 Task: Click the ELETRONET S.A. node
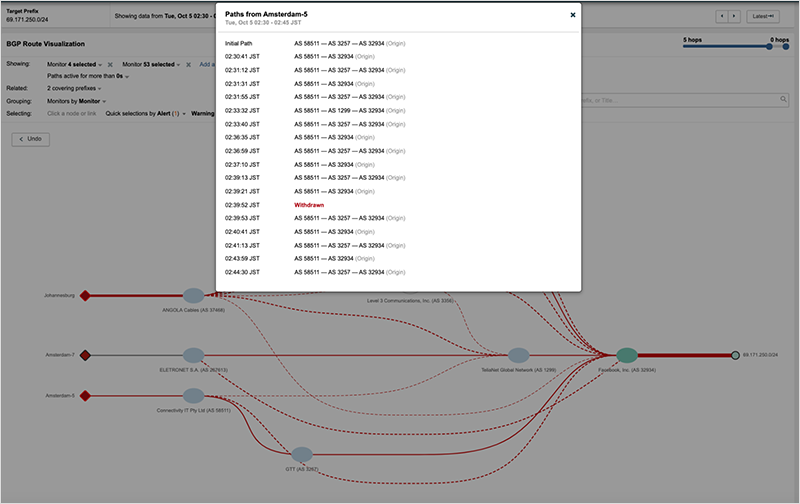coord(193,355)
